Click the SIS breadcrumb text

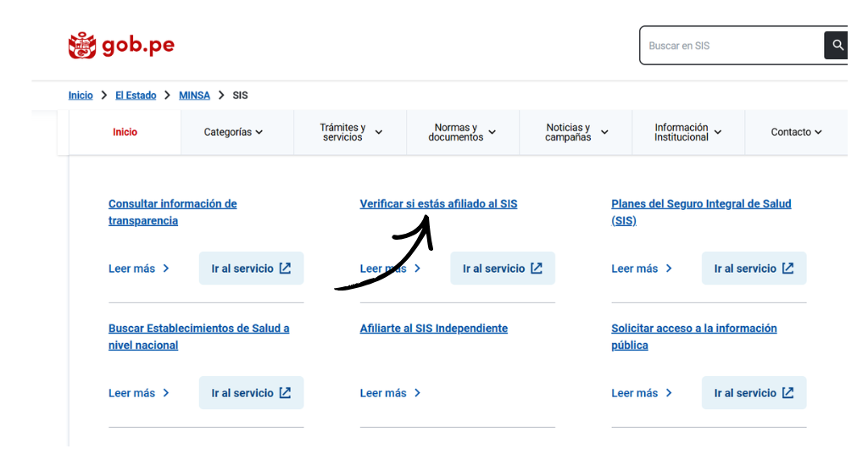click(x=240, y=95)
